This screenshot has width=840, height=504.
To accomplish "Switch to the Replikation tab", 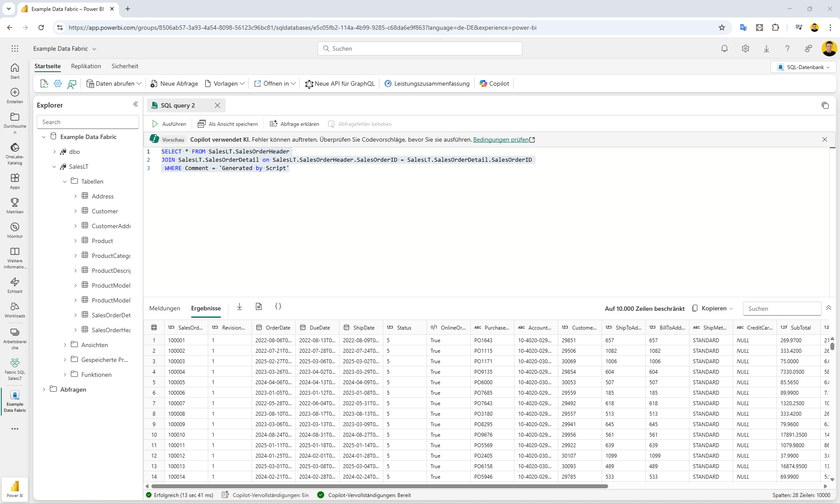I will coord(86,66).
